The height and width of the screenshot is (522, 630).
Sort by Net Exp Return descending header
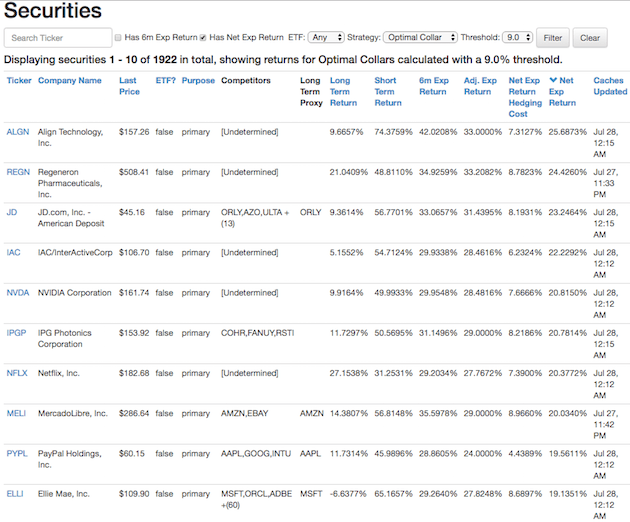point(562,91)
